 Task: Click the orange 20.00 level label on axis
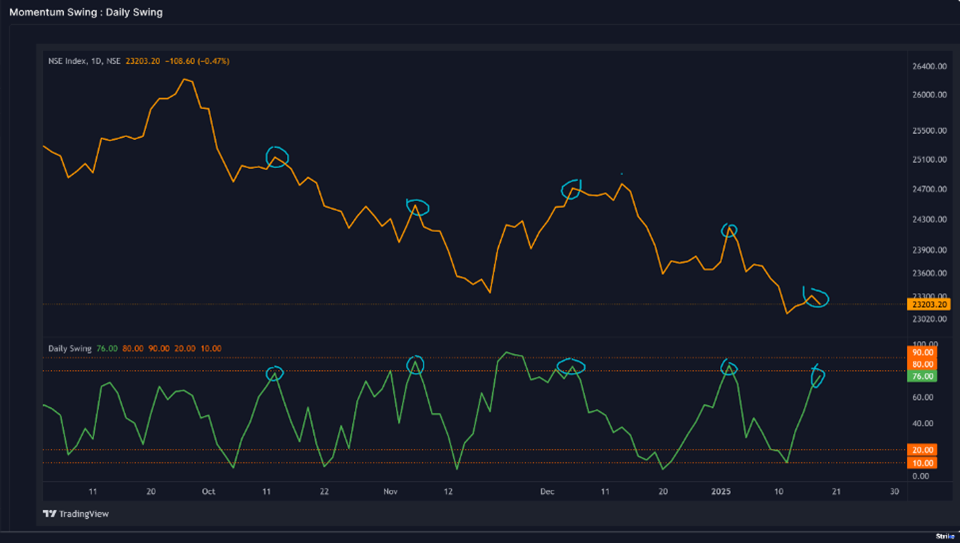pyautogui.click(x=922, y=450)
